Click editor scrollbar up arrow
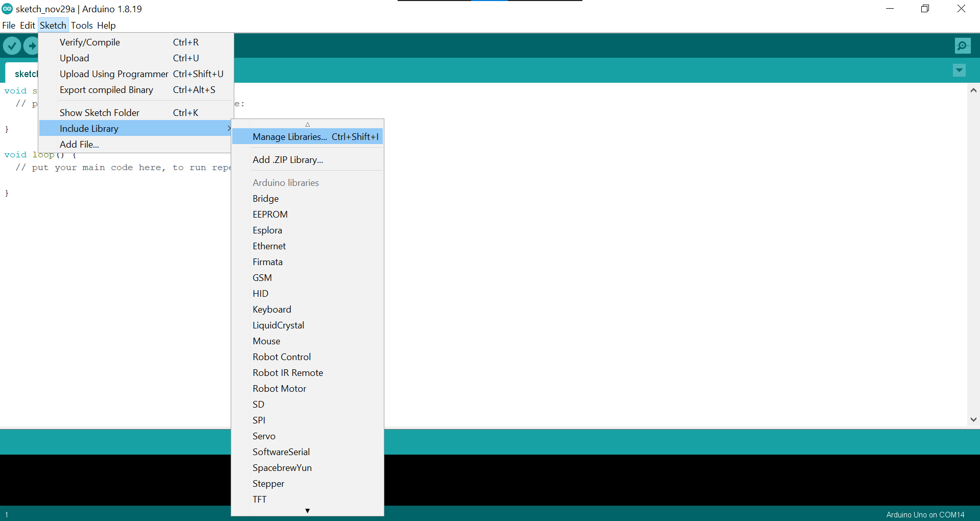980x521 pixels. pyautogui.click(x=973, y=90)
